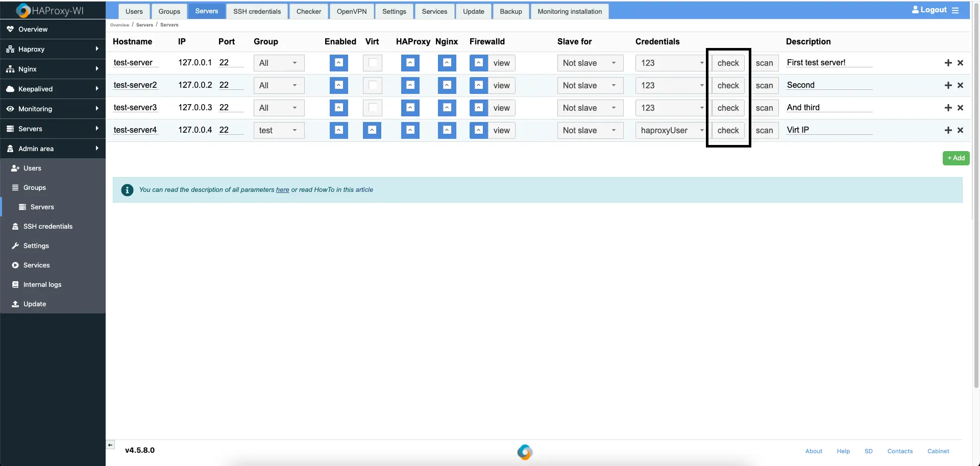980x466 pixels.
Task: Enable Virt checkbox for test-server2
Action: pyautogui.click(x=373, y=85)
